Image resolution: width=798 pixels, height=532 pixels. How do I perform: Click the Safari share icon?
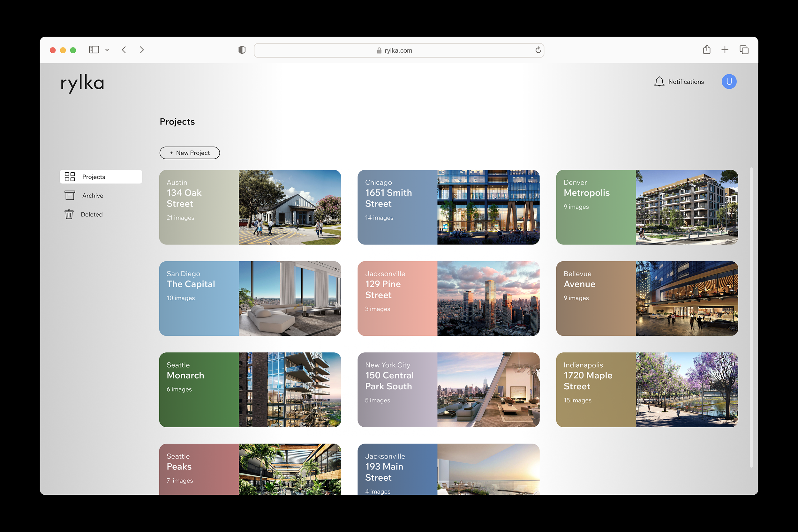pos(706,50)
